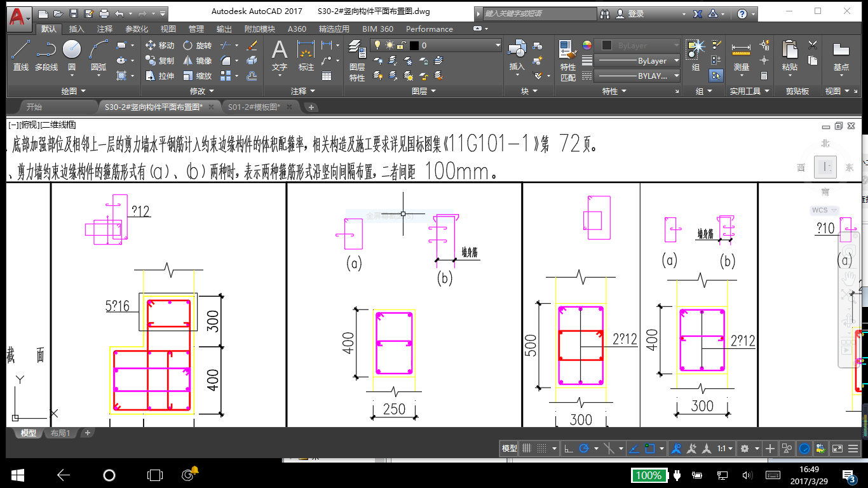
Task: Switch to S01-2#模板图 drawing tab
Action: tap(254, 107)
